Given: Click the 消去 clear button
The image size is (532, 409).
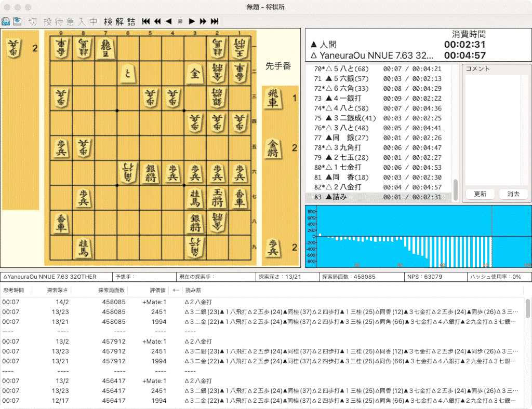Looking at the screenshot, I should [x=513, y=194].
